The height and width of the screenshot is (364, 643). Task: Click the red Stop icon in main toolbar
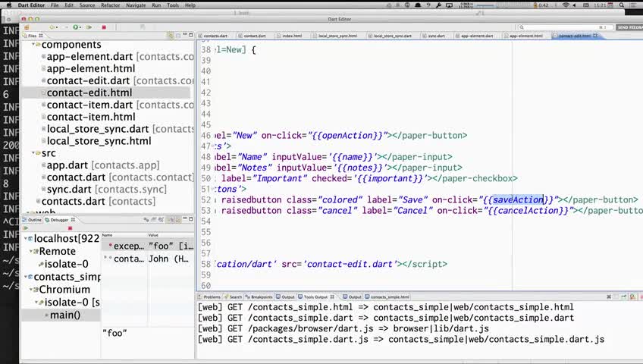click(104, 27)
